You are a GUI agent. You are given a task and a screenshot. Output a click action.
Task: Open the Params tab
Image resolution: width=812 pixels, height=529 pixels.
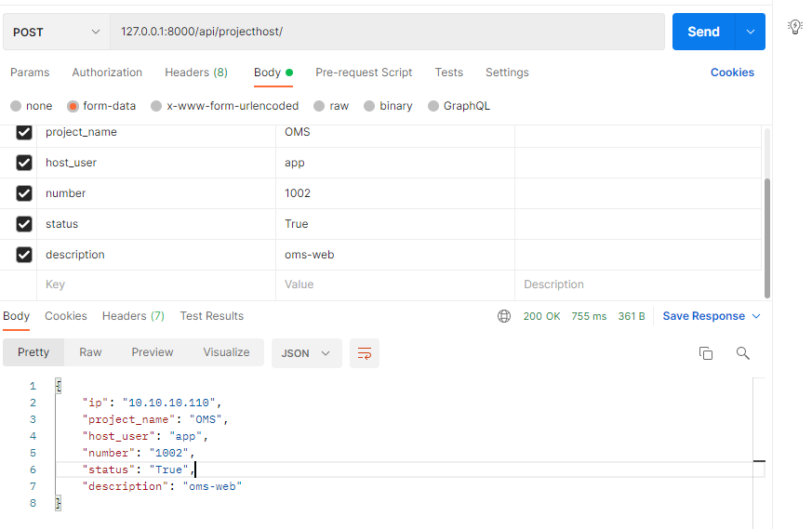coord(30,73)
